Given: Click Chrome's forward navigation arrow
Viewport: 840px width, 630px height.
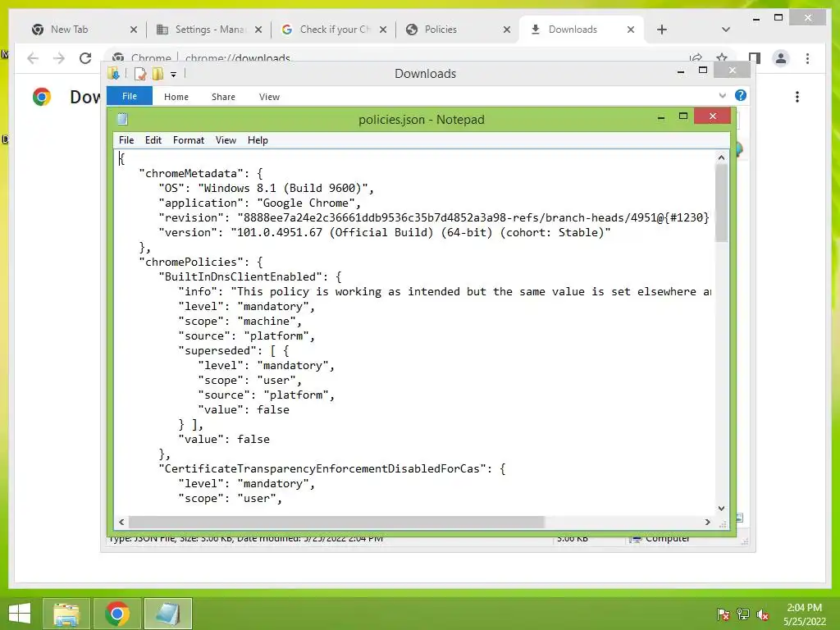Looking at the screenshot, I should [x=59, y=58].
